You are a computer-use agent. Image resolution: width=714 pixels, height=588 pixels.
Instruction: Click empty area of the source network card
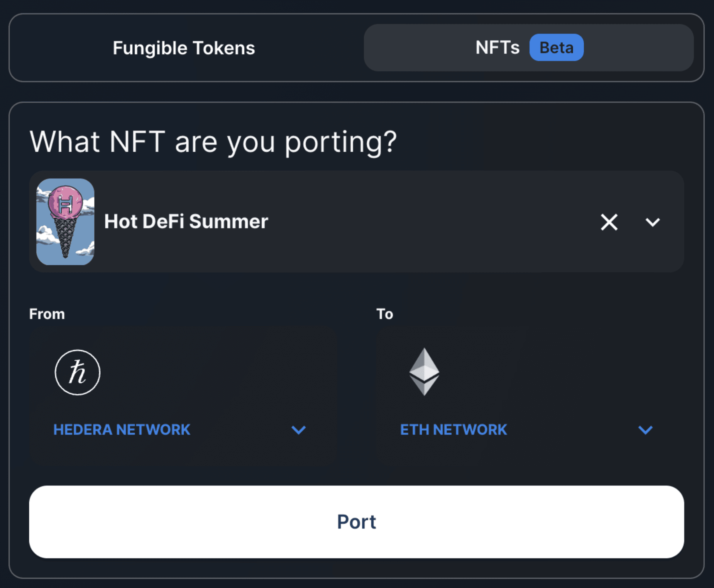click(x=220, y=373)
